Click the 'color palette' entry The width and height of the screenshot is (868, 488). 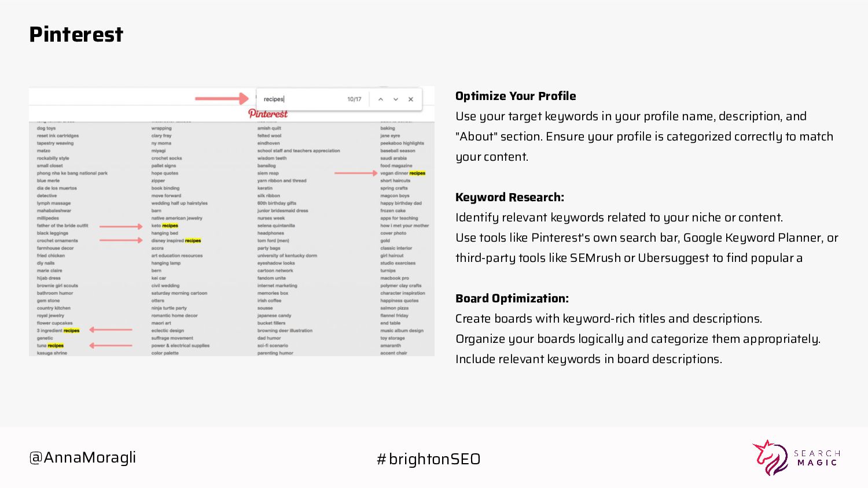click(x=165, y=353)
